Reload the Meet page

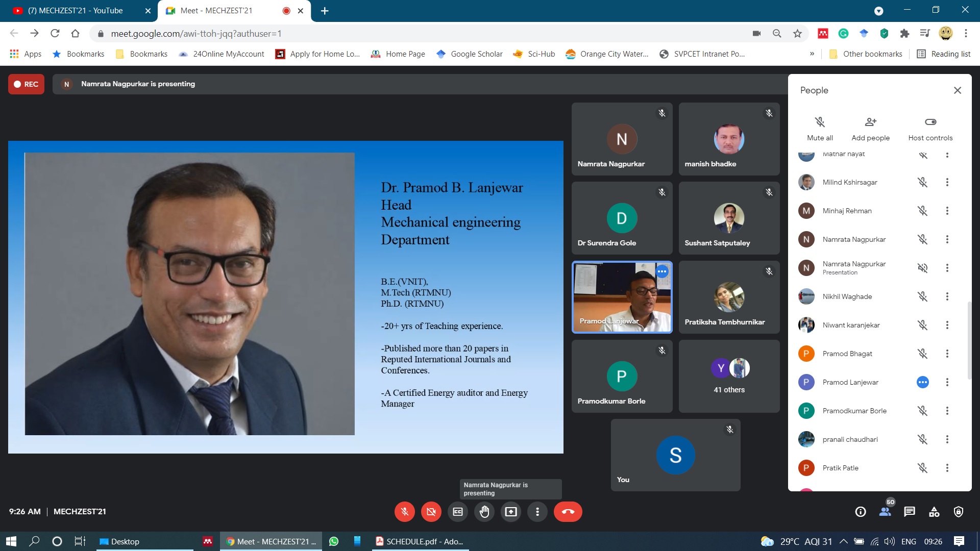[x=55, y=34]
